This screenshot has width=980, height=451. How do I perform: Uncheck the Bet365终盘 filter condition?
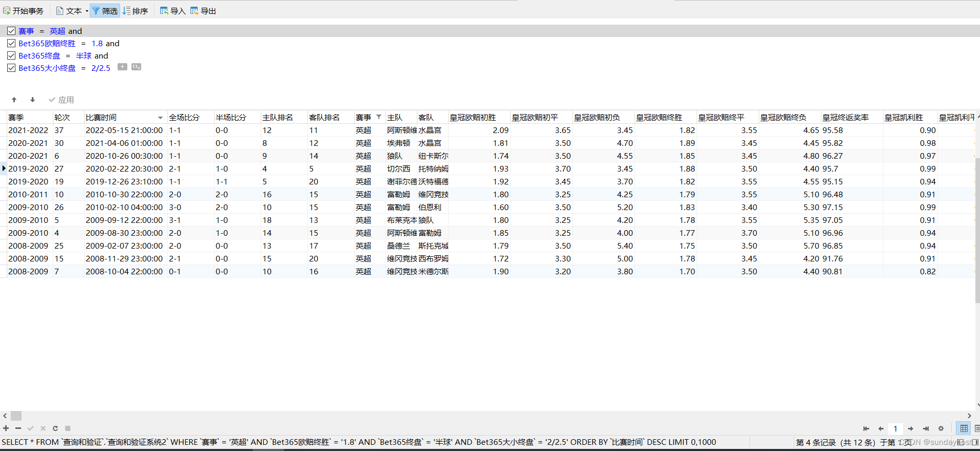(11, 55)
